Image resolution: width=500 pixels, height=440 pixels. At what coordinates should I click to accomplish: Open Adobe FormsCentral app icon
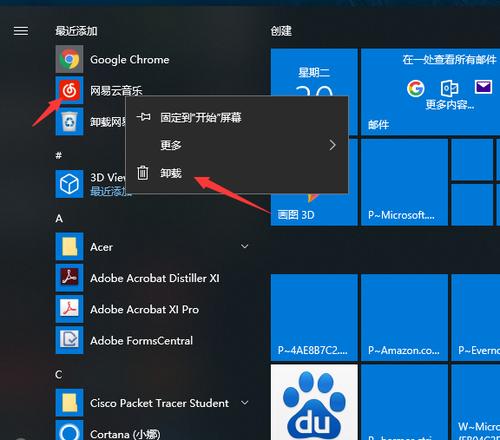pyautogui.click(x=69, y=340)
